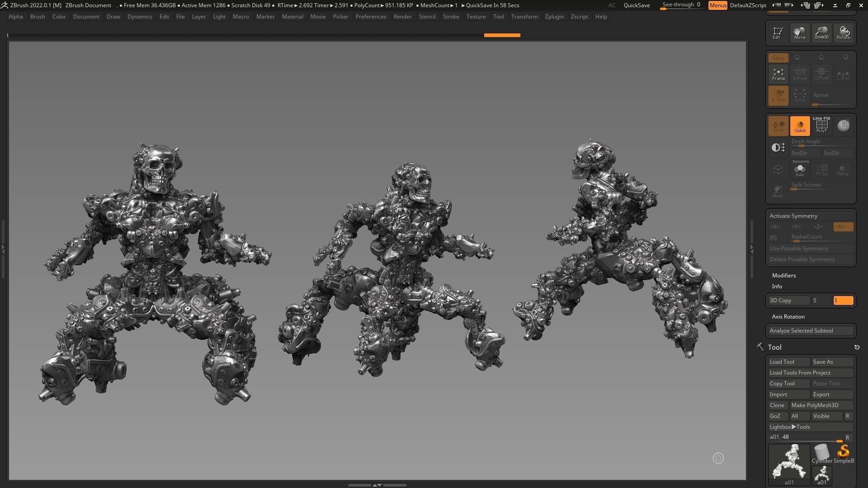Toggle the XYZ rotation mode
This screenshot has height=488, width=868.
click(778, 58)
